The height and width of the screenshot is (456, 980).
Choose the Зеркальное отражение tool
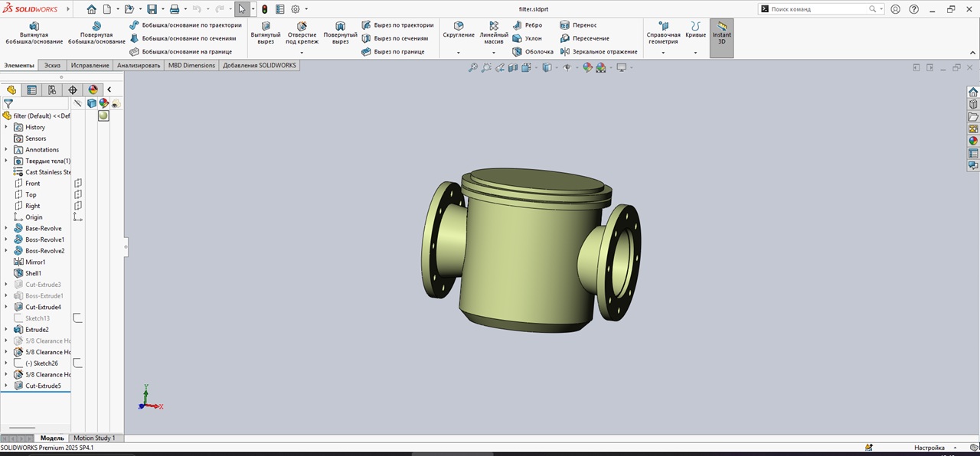tap(599, 52)
